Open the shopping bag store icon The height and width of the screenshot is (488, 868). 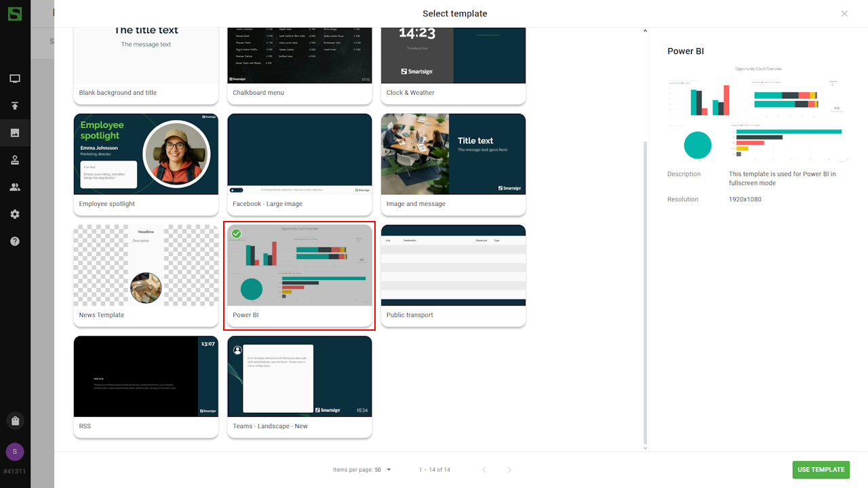15,421
